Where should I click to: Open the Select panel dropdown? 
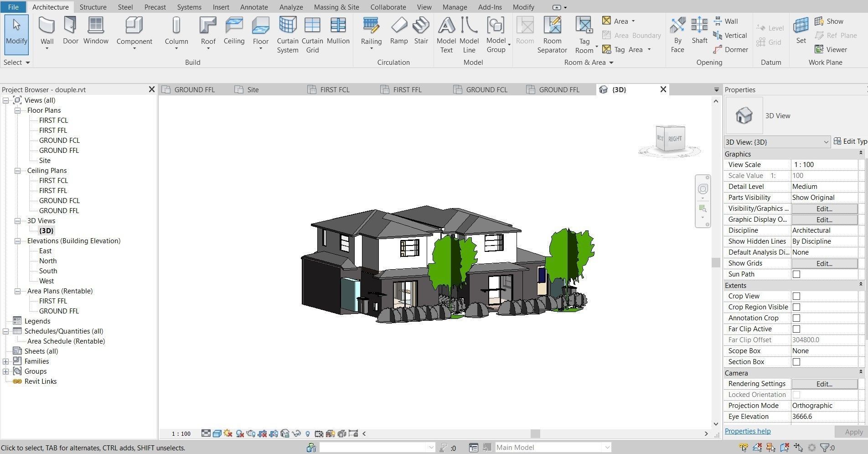17,63
